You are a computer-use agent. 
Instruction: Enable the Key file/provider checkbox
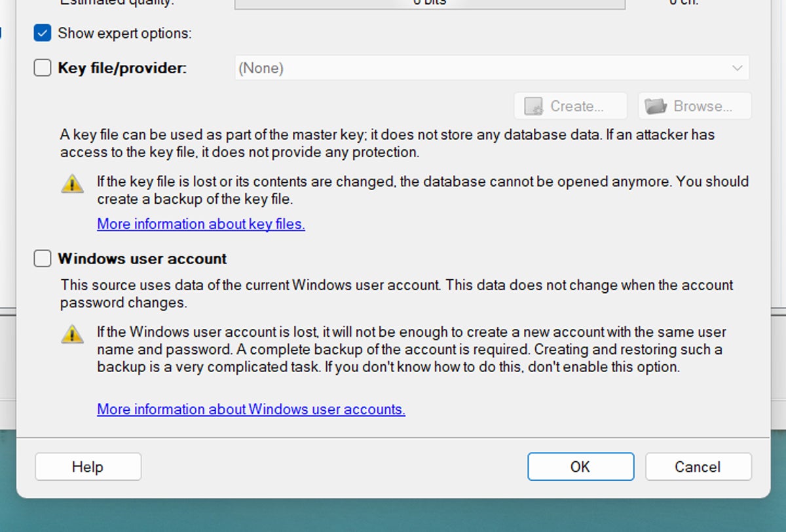[43, 67]
